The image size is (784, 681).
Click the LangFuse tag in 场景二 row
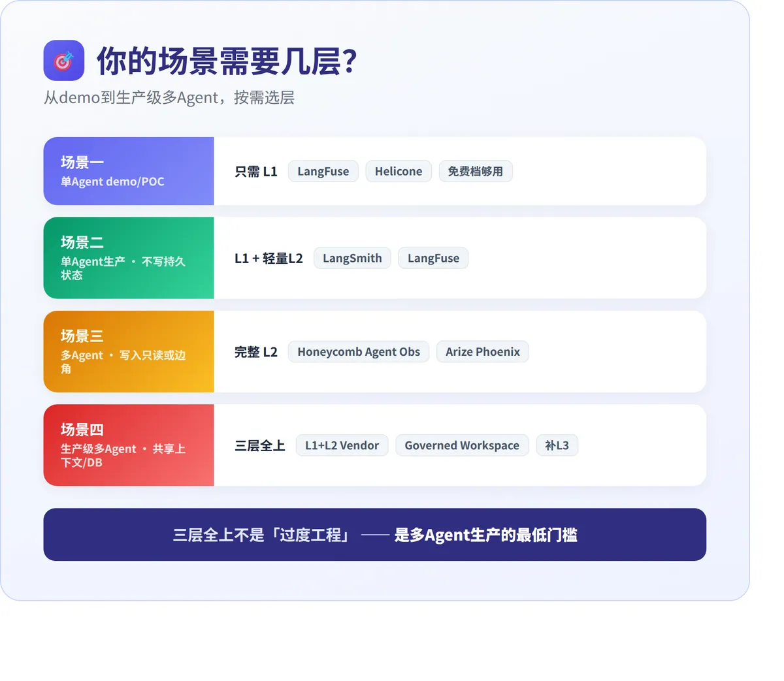[x=433, y=258]
